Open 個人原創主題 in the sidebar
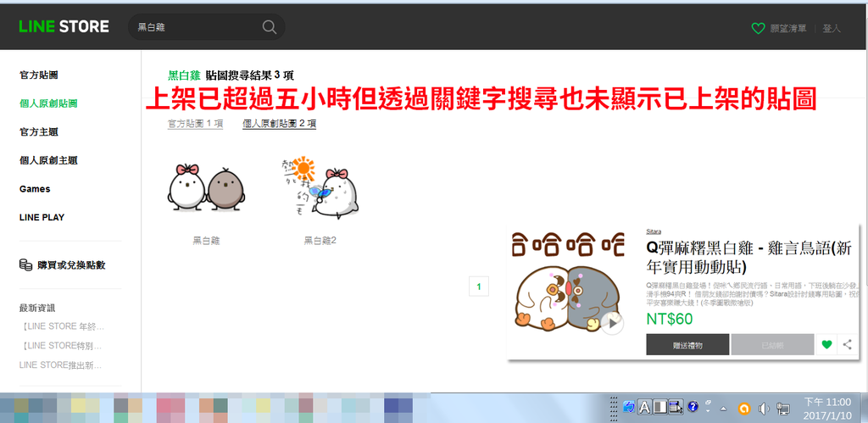 48,160
